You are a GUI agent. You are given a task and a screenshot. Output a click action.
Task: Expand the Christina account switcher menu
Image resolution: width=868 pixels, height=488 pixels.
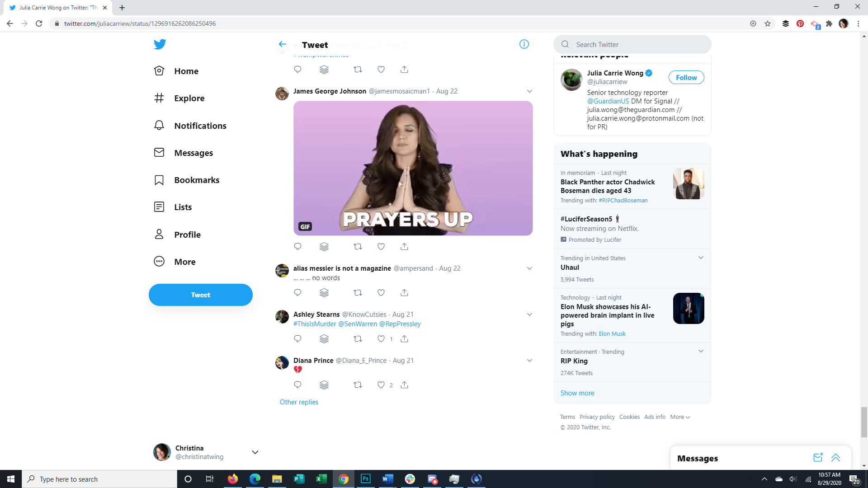[255, 452]
